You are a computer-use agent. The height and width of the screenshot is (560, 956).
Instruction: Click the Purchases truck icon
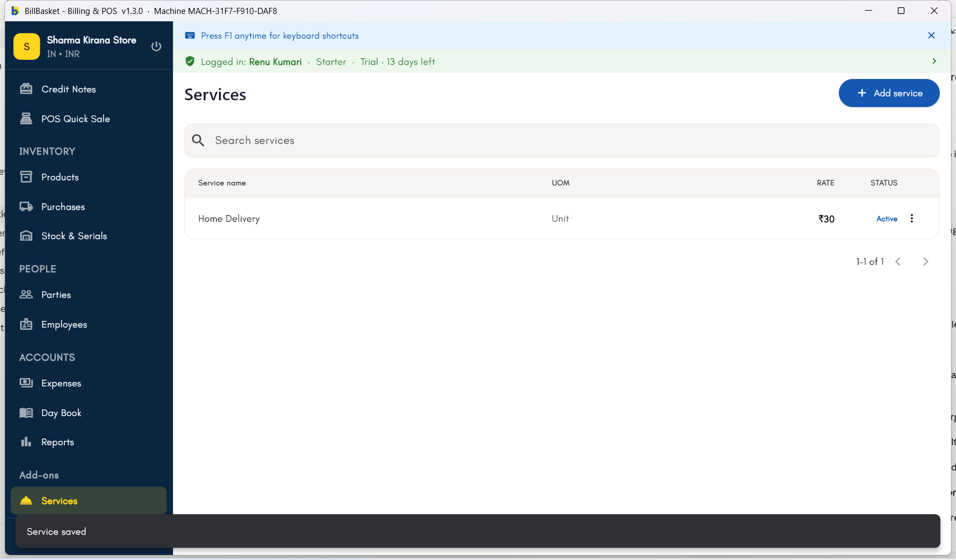(x=26, y=206)
